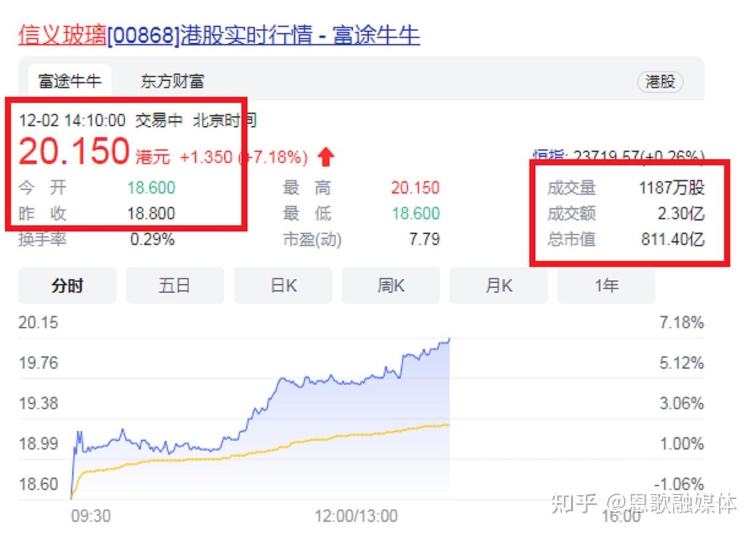
Task: Open the 信义玻璃[00868]港股实时行情 link
Action: pyautogui.click(x=219, y=35)
